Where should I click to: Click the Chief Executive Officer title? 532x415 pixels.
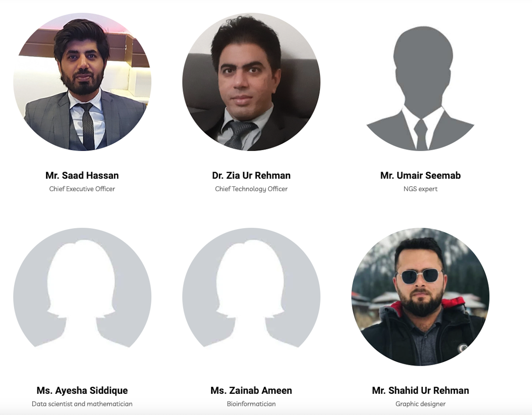point(82,189)
